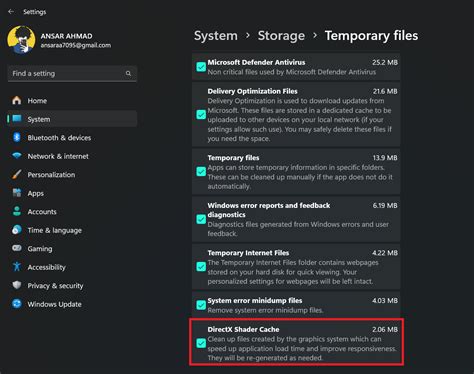474x374 pixels.
Task: Click the 2.06 MB size value
Action: [385, 329]
